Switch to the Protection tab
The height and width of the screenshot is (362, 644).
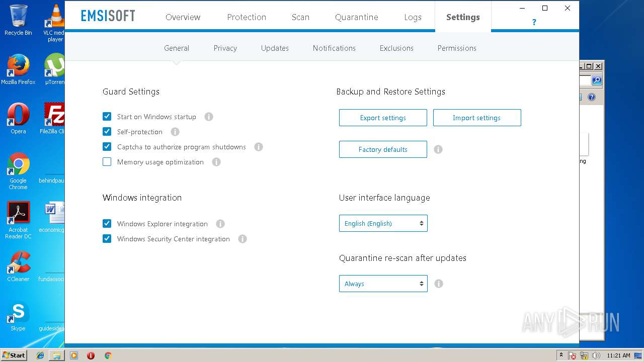(x=247, y=17)
